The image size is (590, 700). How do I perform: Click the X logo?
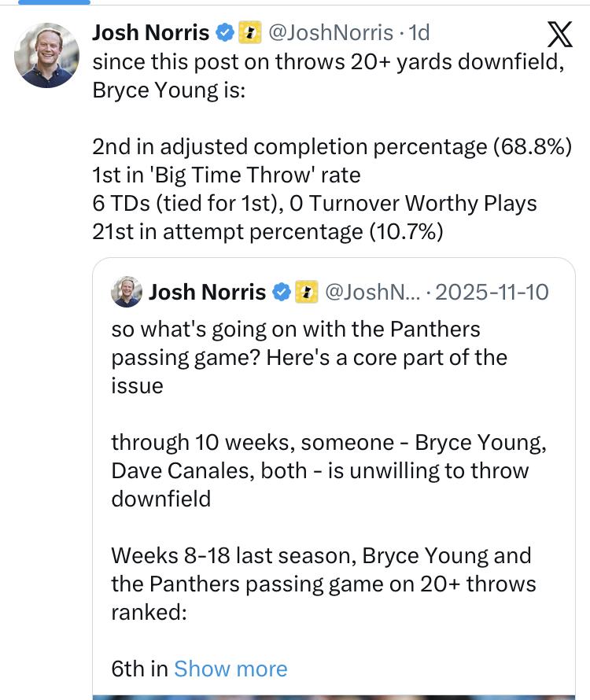[x=559, y=35]
